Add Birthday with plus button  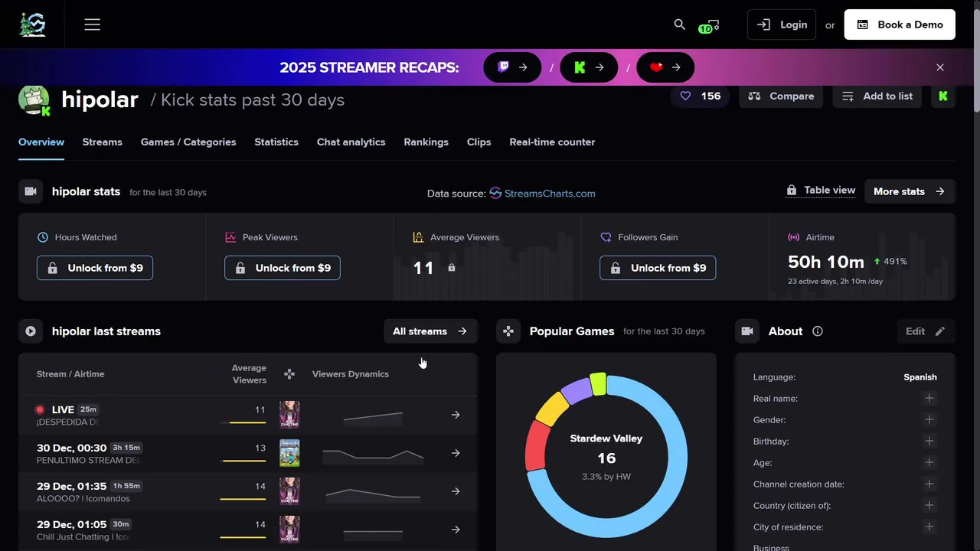click(929, 441)
